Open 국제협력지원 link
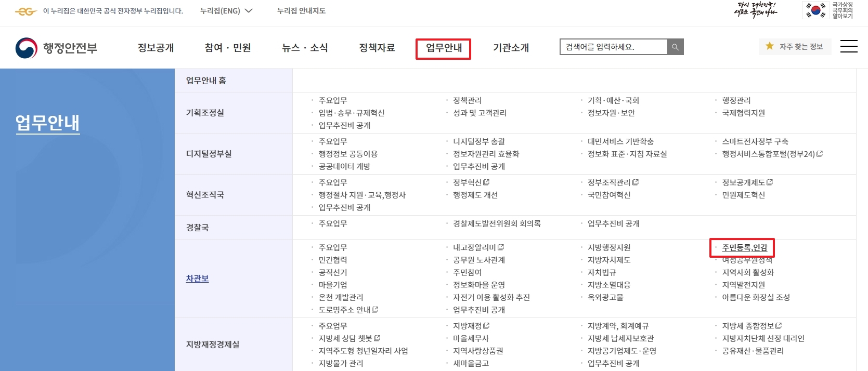 743,113
